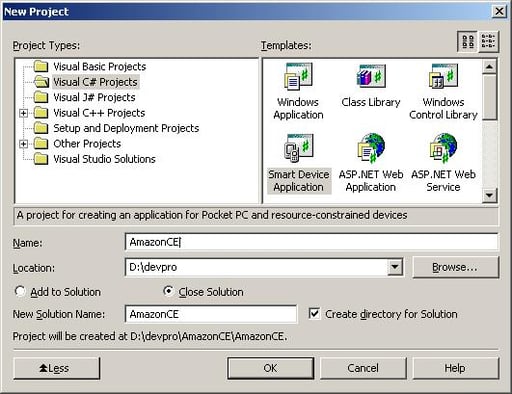Click the Less button to collapse options
Screen dimensions: 512x394
(56, 368)
